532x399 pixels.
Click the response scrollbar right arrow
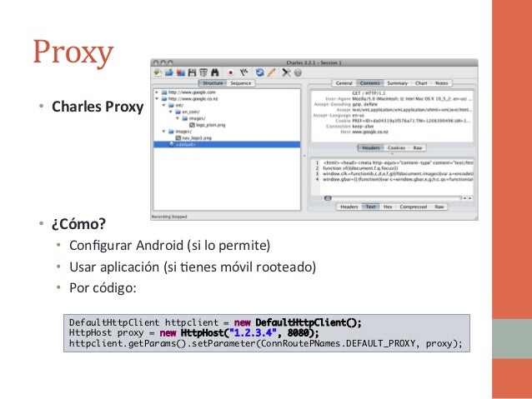tap(470, 198)
